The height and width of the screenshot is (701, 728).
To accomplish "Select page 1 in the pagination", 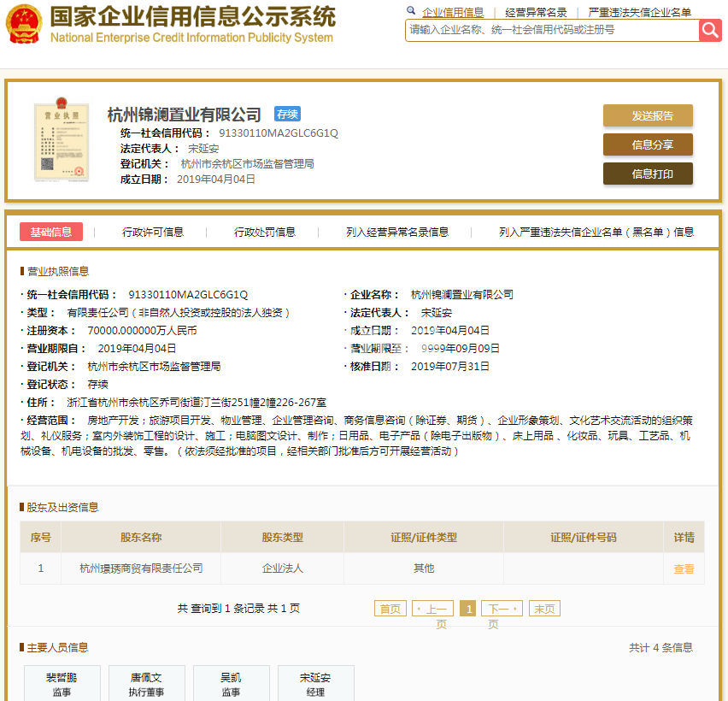I will (467, 609).
